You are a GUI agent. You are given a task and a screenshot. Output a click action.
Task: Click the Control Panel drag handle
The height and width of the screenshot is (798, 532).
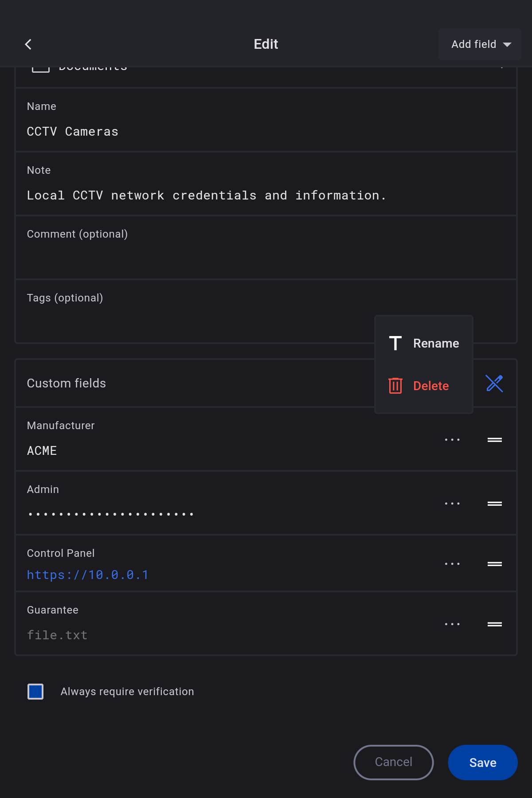click(494, 564)
